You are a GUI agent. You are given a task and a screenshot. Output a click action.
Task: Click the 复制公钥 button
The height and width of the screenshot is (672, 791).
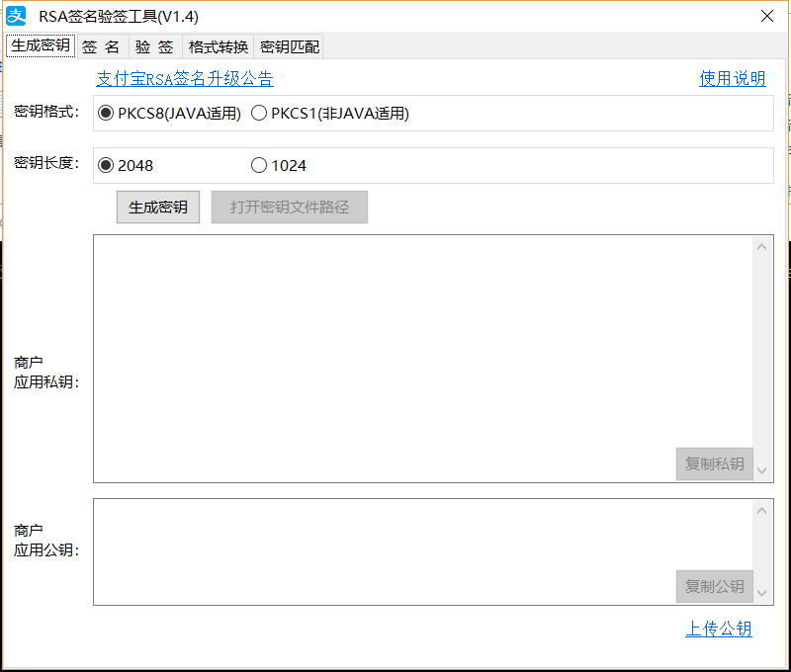tap(714, 586)
